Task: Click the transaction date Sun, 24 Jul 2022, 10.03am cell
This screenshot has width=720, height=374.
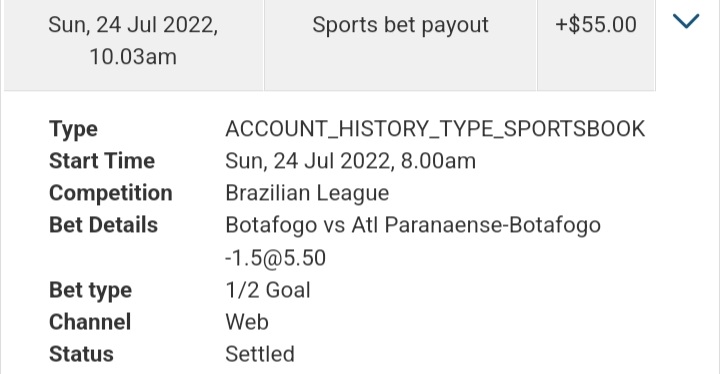Action: tap(134, 40)
